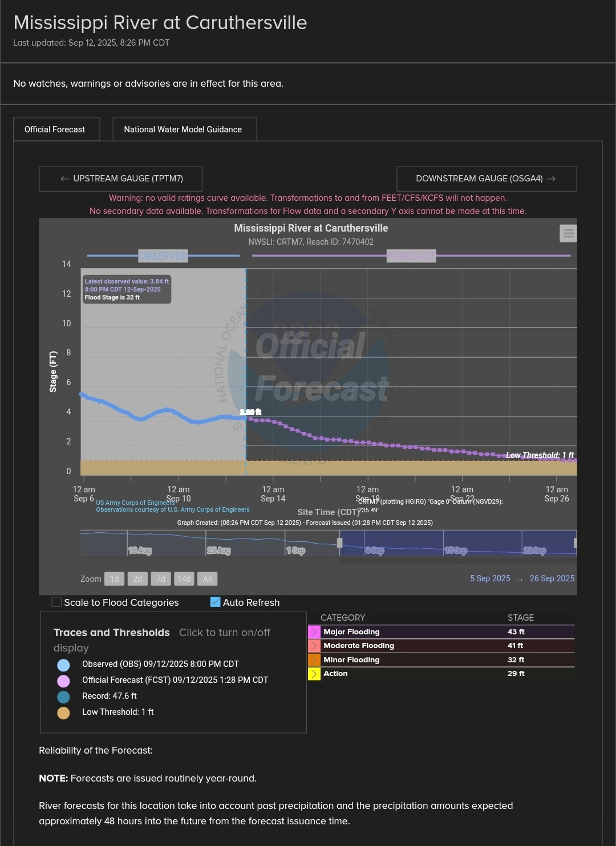Click the 15 Sep marker in navigator
This screenshot has width=616, height=846.
click(456, 550)
